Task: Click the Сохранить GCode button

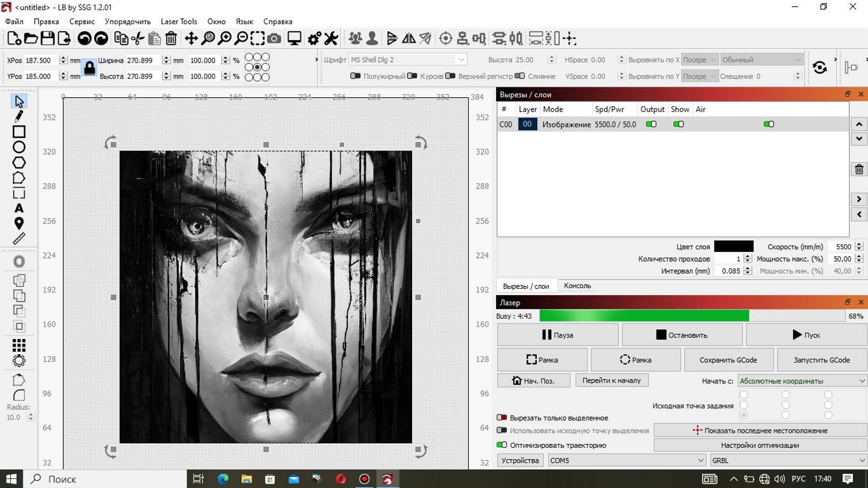Action: (729, 360)
